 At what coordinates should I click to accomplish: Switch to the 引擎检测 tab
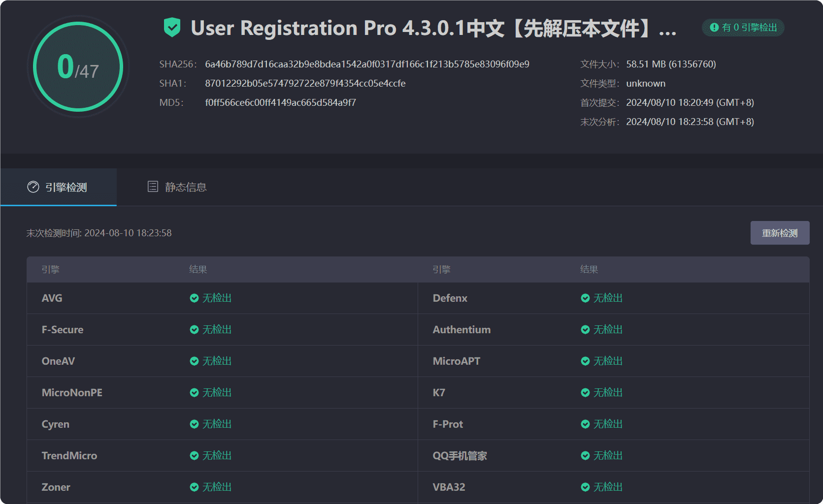(58, 187)
